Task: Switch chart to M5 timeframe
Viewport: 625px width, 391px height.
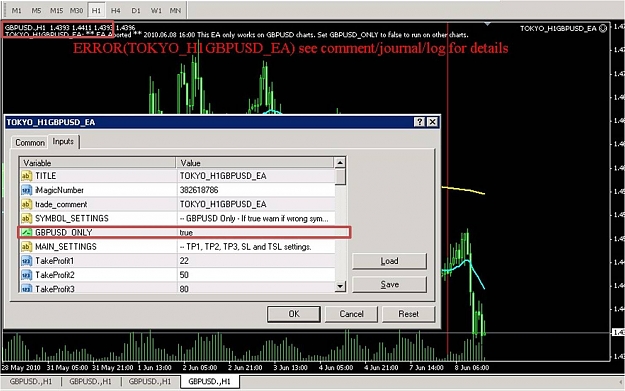Action: point(36,10)
